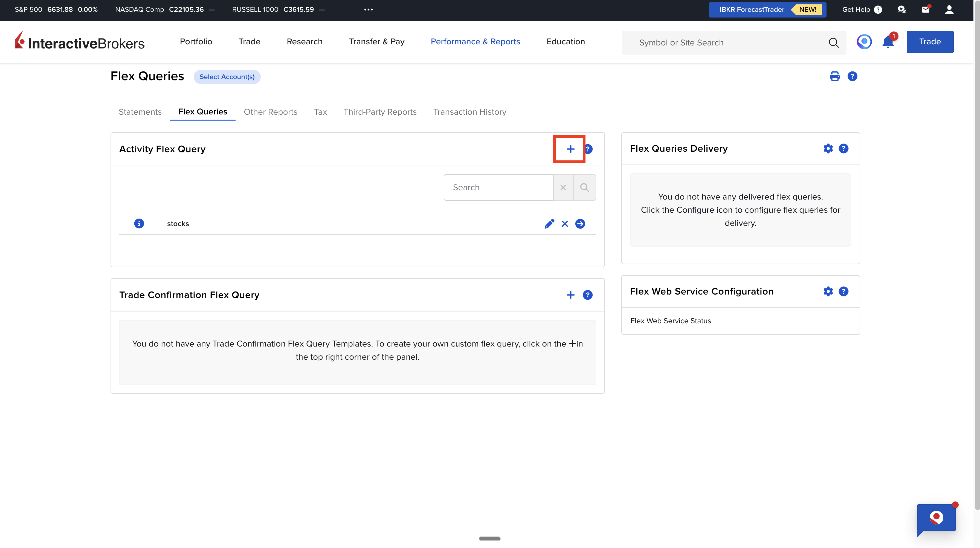This screenshot has width=980, height=548.
Task: Print the Flex Queries page
Action: pyautogui.click(x=834, y=76)
